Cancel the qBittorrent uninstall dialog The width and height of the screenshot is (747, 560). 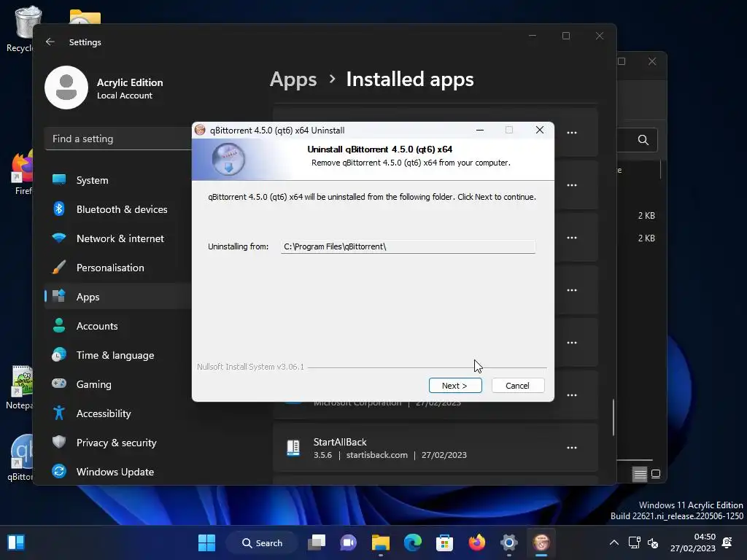[x=517, y=385]
